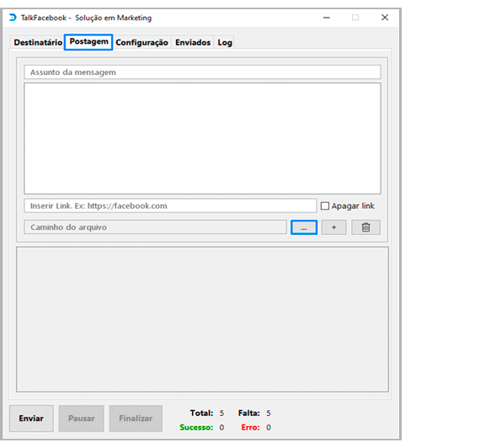The height and width of the screenshot is (448, 491).
Task: Go to the Enviados tab
Action: click(x=193, y=43)
